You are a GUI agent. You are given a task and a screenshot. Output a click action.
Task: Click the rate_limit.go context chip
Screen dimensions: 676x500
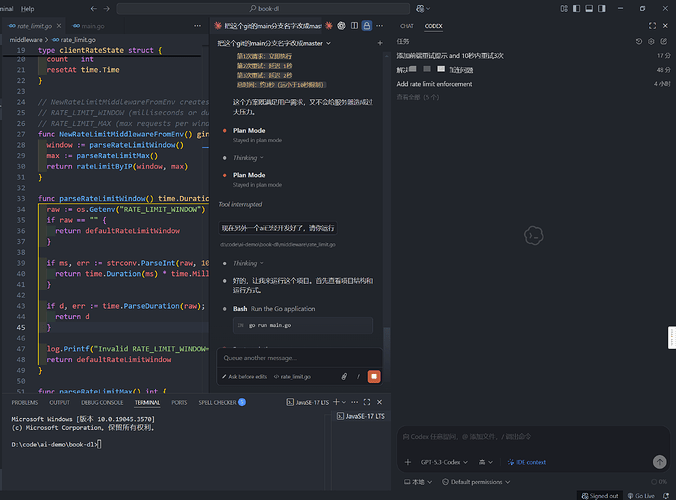[x=293, y=377]
